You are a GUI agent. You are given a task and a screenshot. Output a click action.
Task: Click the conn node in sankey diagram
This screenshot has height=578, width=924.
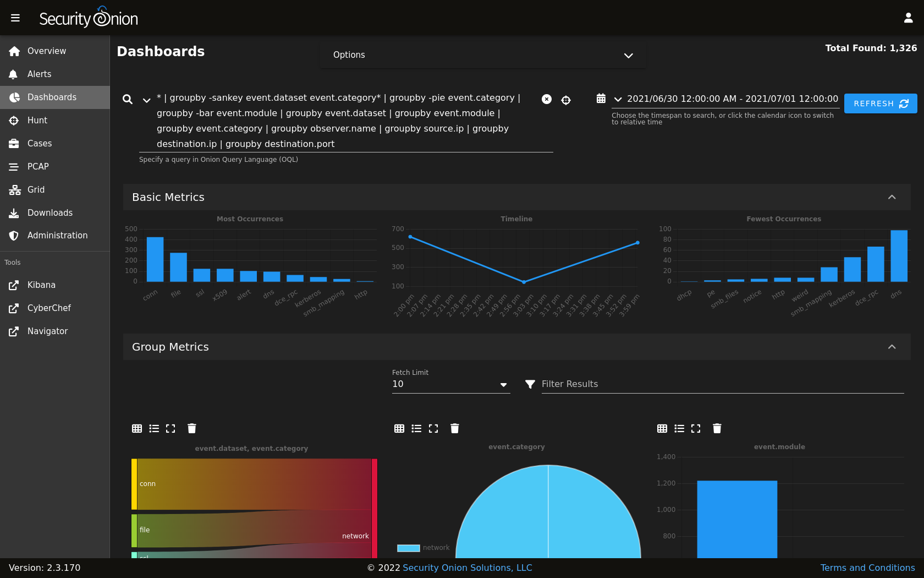tap(134, 484)
